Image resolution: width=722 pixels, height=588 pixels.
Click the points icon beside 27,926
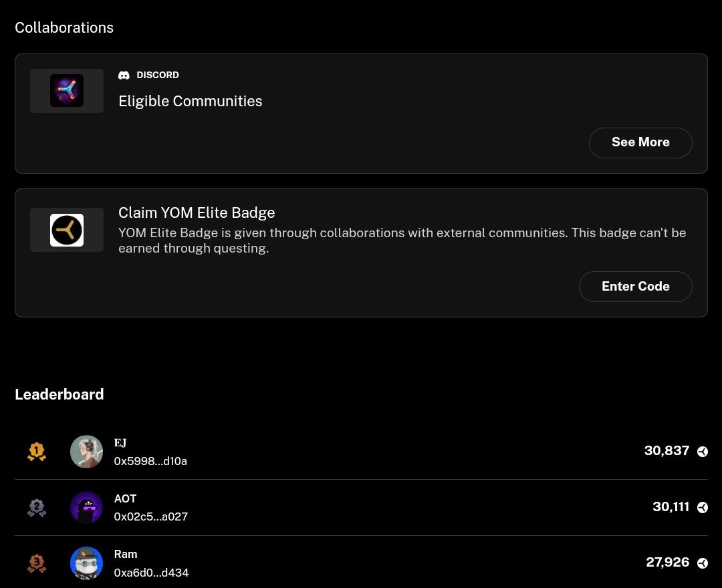(x=702, y=563)
